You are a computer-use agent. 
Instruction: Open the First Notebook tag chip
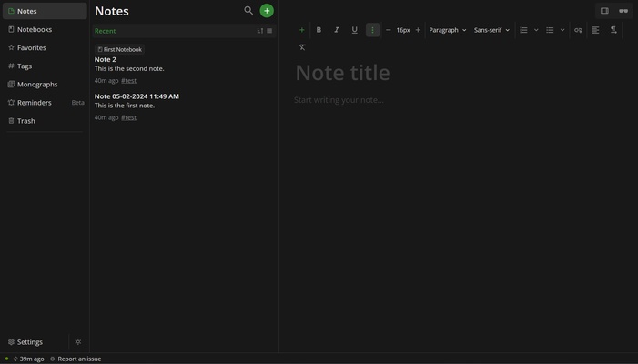119,49
